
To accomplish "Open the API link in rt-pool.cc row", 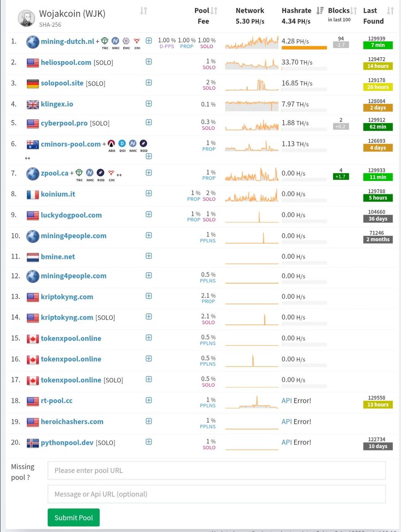I will click(x=287, y=400).
